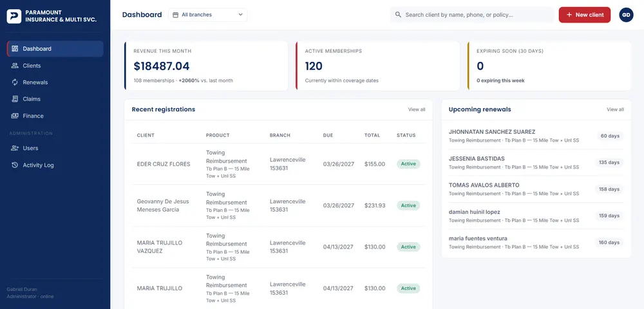This screenshot has height=309, width=644.
Task: Click the 135 days badge
Action: [x=609, y=162]
